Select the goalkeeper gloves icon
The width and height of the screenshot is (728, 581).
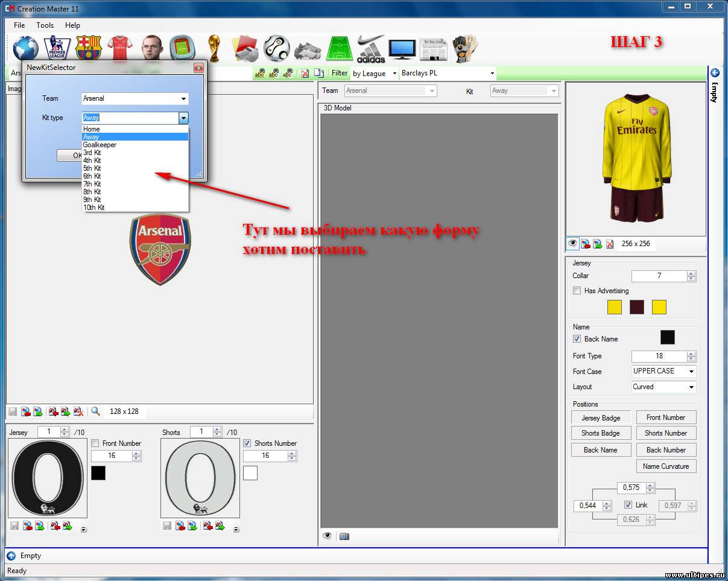tap(465, 48)
